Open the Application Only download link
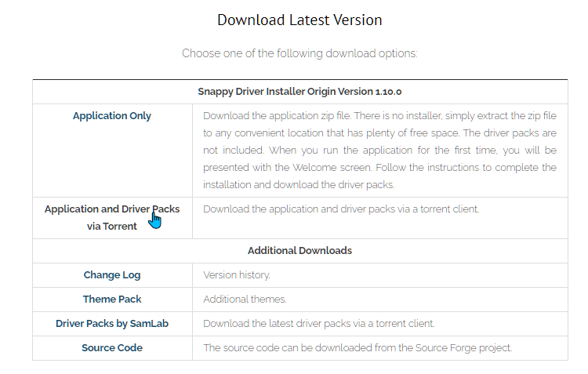Screen dimensions: 588x374 point(112,116)
